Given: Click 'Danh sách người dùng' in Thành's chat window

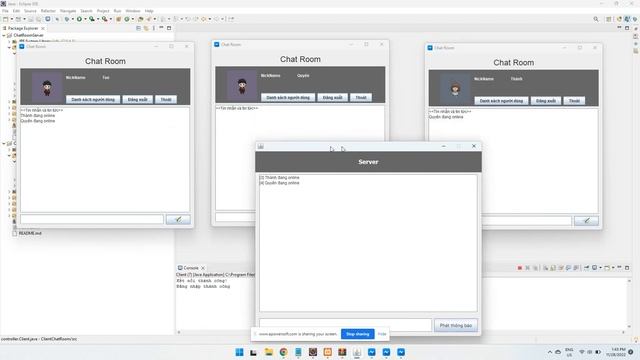Looking at the screenshot, I should pyautogui.click(x=501, y=101).
